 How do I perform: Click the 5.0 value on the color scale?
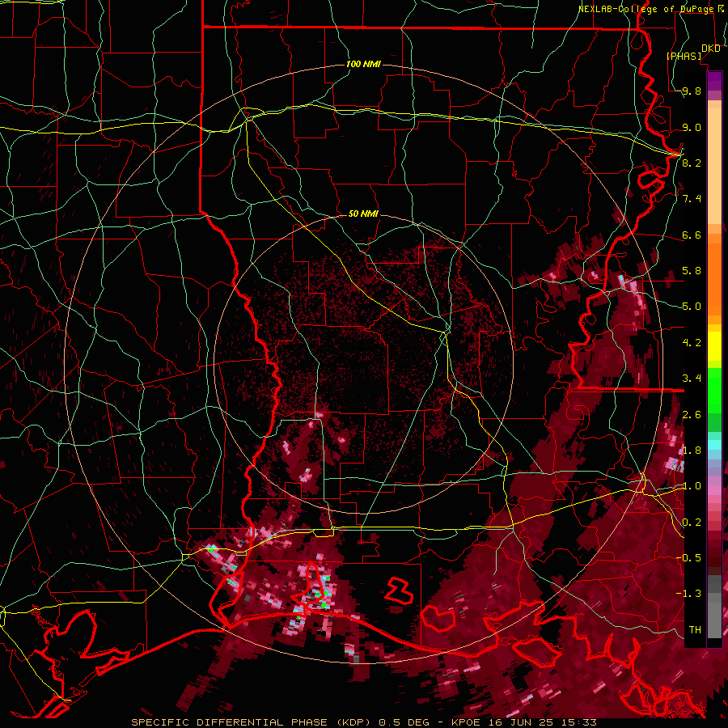pos(692,307)
